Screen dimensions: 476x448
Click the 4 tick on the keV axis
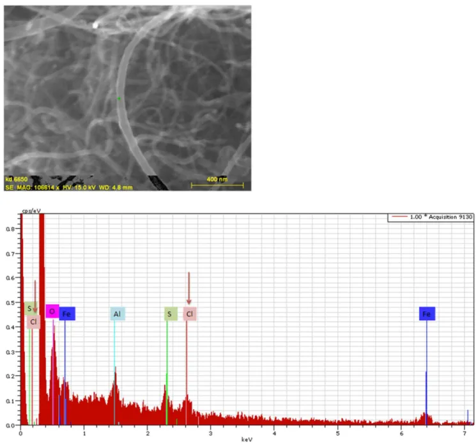click(x=274, y=433)
